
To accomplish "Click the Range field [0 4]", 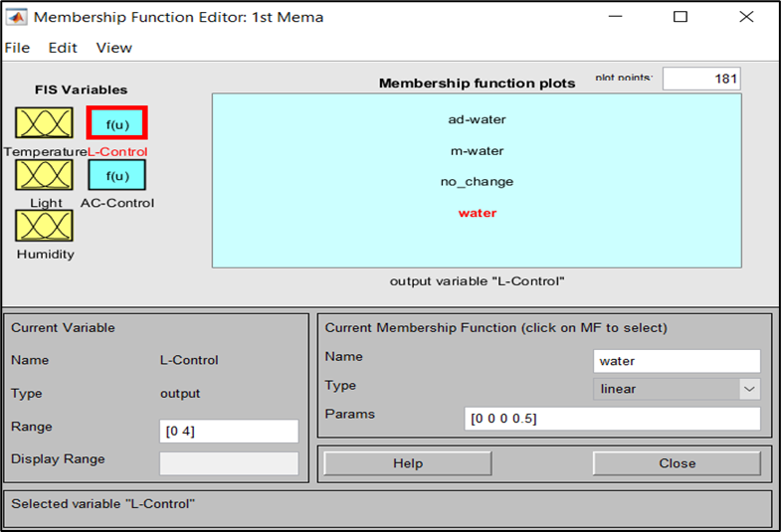I will click(229, 431).
